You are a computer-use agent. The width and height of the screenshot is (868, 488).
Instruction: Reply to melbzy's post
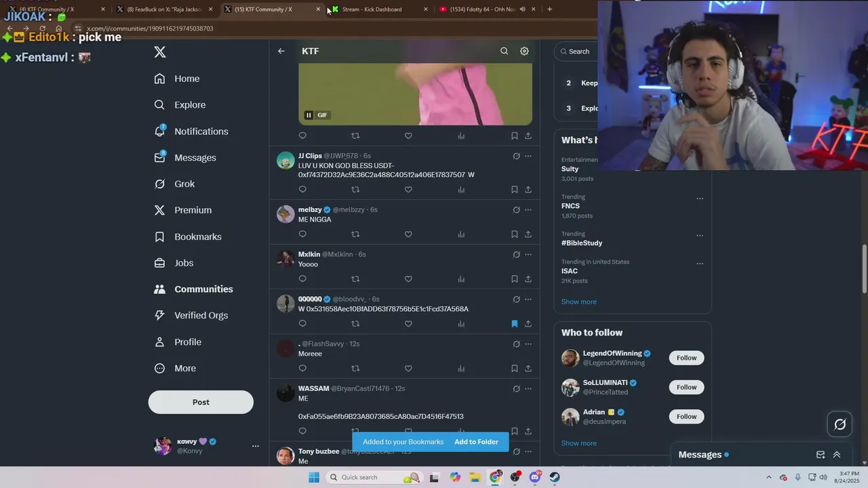click(302, 235)
